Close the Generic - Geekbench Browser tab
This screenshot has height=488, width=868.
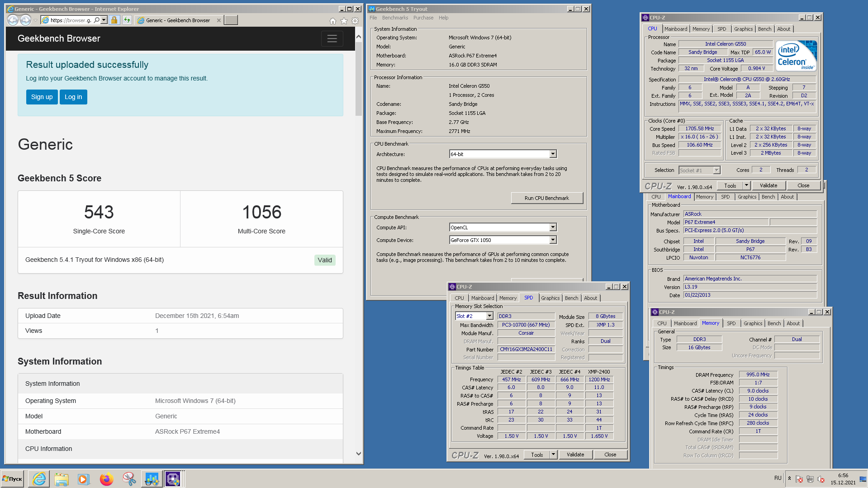(x=219, y=20)
